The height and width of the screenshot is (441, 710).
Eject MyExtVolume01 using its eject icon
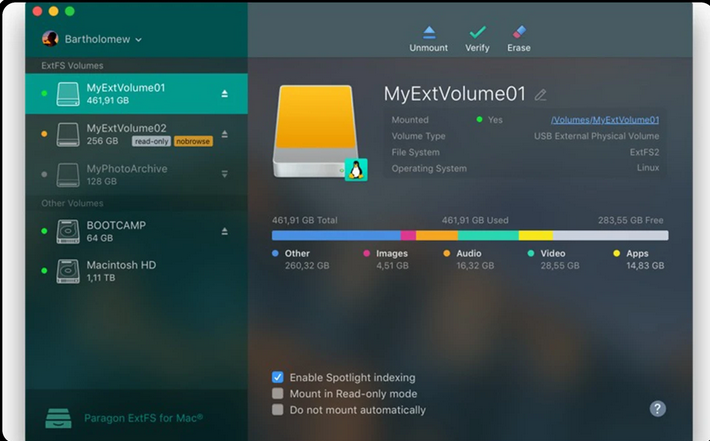pos(225,94)
